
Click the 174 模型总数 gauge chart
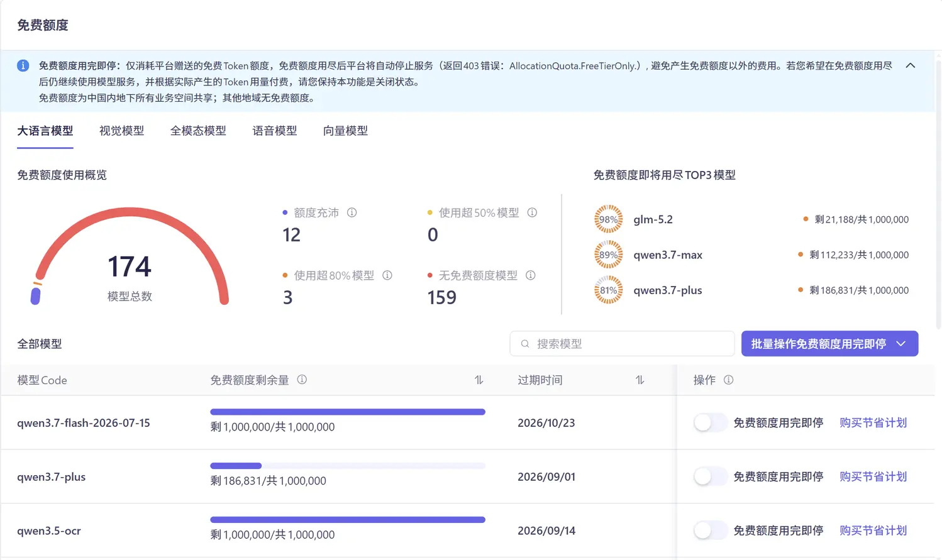coord(130,256)
